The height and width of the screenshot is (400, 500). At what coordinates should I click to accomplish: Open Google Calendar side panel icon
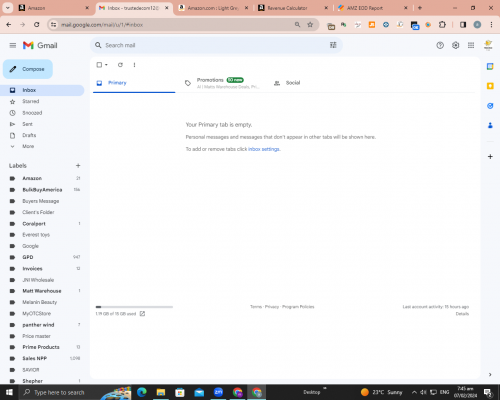click(x=490, y=66)
